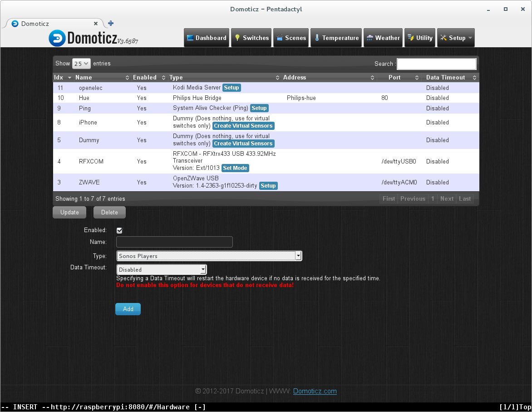Close the Domoticz browser tab
This screenshot has height=412, width=532.
96,24
